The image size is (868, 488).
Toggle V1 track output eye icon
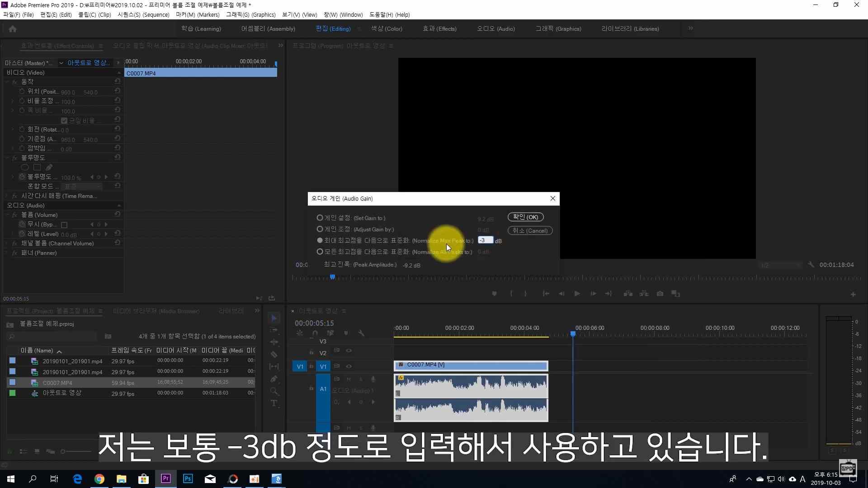click(x=349, y=366)
